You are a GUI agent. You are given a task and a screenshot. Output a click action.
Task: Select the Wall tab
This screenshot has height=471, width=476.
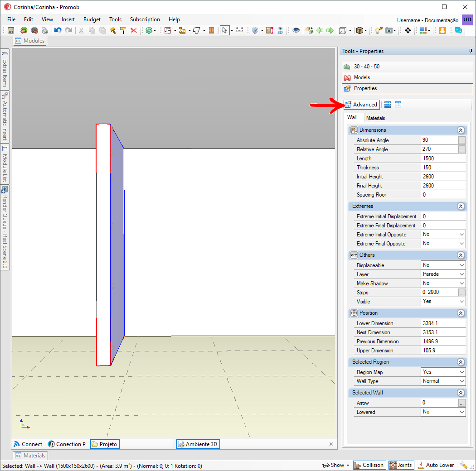click(x=352, y=117)
